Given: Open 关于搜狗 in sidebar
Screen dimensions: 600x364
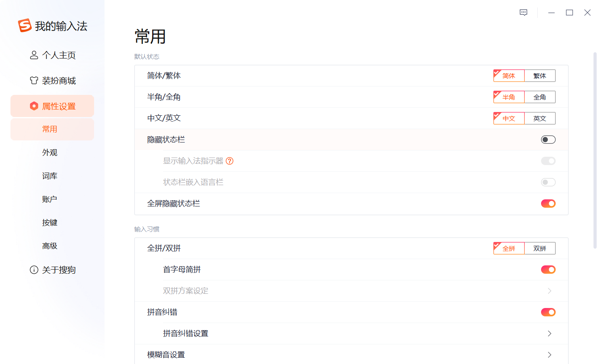Looking at the screenshot, I should pyautogui.click(x=52, y=270).
